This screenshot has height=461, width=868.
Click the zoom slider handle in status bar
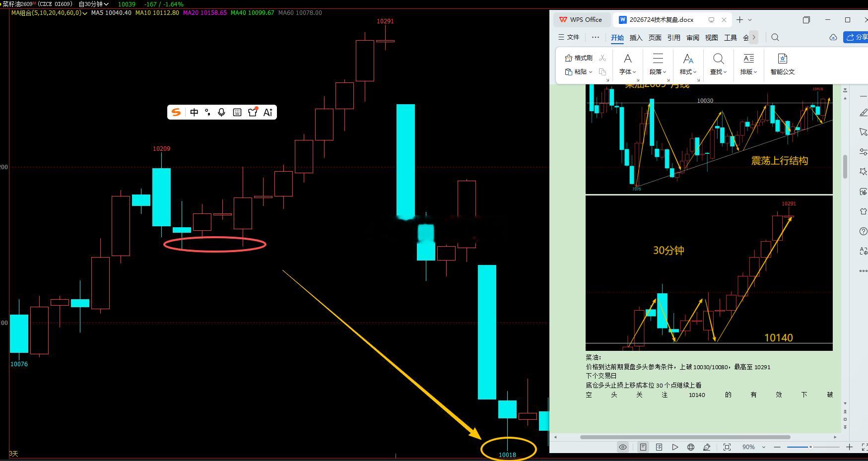(x=810, y=447)
